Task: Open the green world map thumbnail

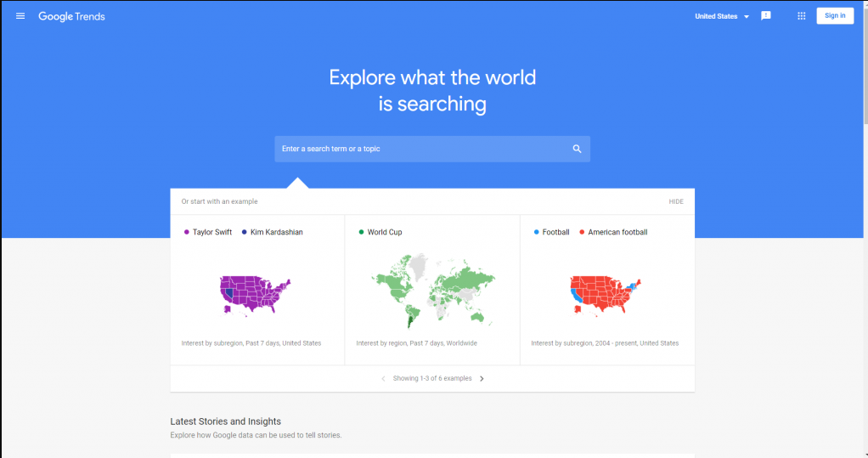Action: pos(433,291)
